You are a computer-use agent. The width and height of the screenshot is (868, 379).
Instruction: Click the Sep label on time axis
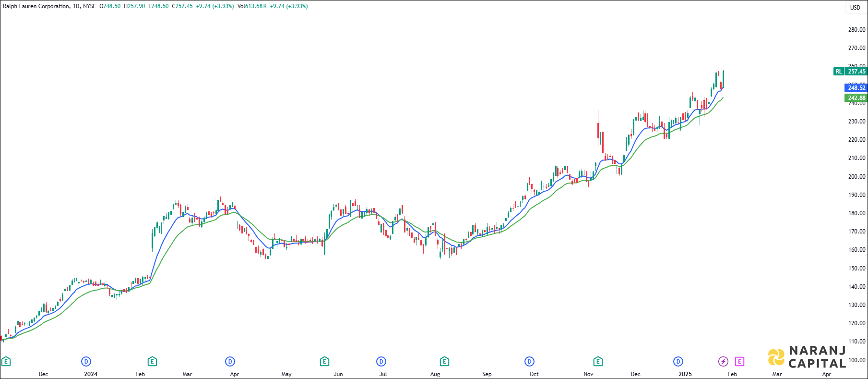[x=487, y=374]
